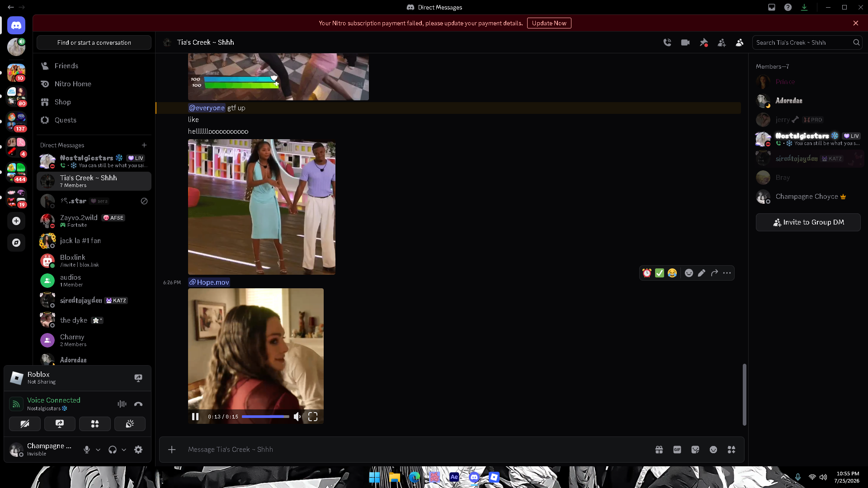Stream Roblox with the screen icon
Viewport: 868px width, 488px height.
point(138,378)
